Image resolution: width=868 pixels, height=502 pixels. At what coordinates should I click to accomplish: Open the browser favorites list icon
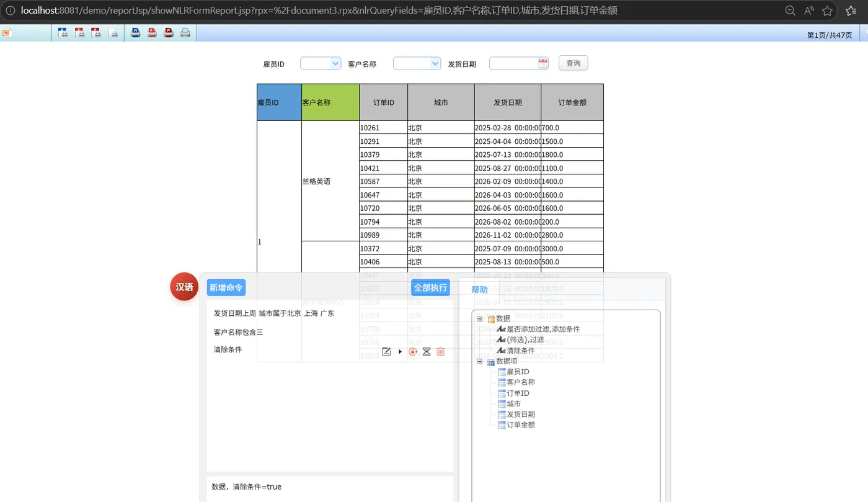851,11
